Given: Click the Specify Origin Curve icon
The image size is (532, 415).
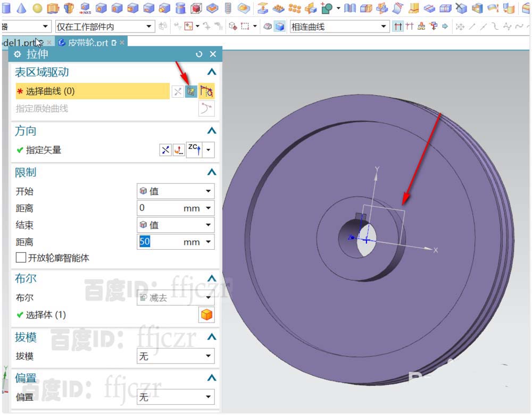Looking at the screenshot, I should (206, 108).
